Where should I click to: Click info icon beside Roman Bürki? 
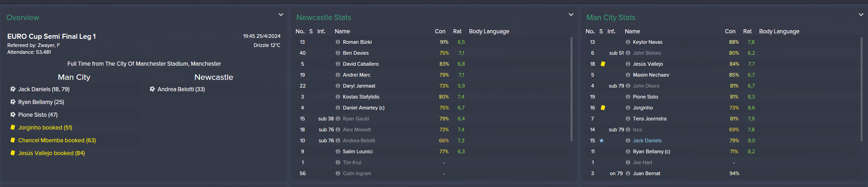pos(338,42)
